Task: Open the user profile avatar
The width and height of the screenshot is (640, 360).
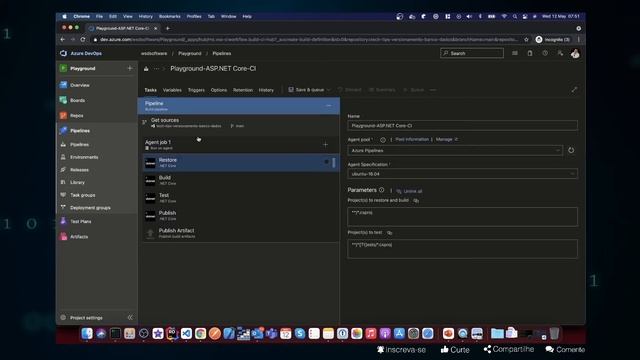Action: (x=575, y=53)
